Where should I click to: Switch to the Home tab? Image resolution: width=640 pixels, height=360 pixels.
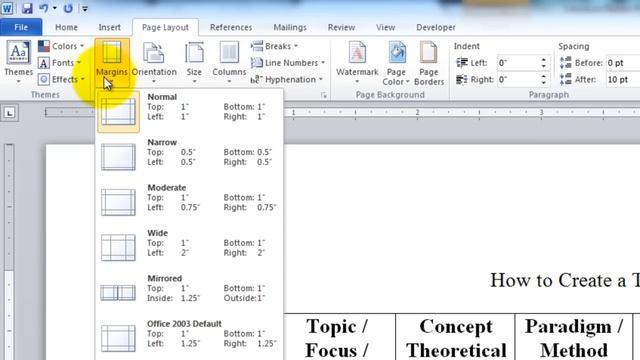pyautogui.click(x=67, y=27)
